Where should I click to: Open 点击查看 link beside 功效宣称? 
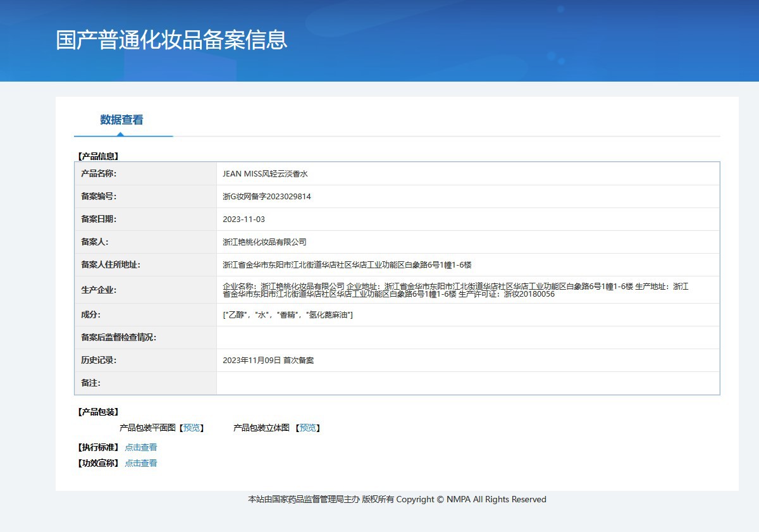(141, 463)
